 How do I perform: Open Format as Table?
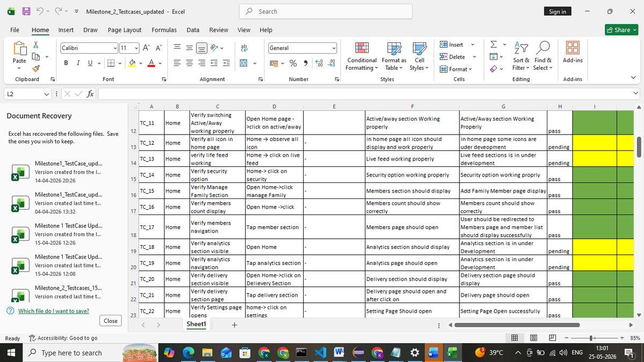(x=394, y=56)
